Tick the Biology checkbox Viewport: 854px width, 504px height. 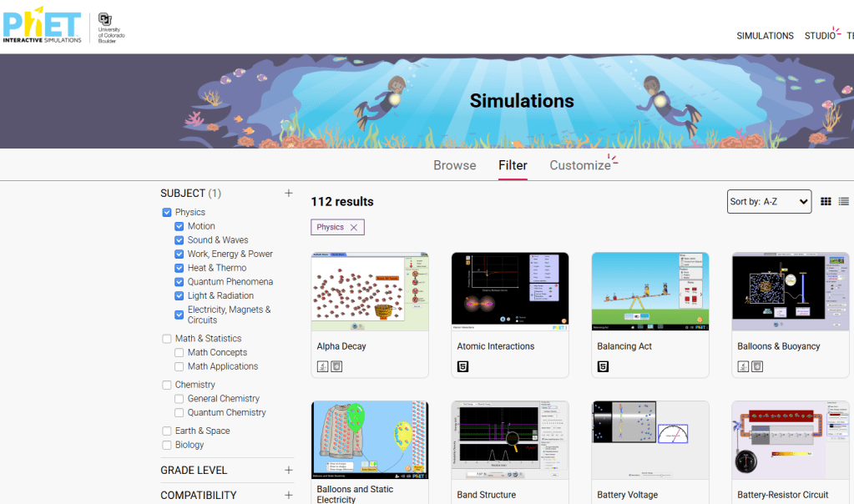tap(167, 446)
